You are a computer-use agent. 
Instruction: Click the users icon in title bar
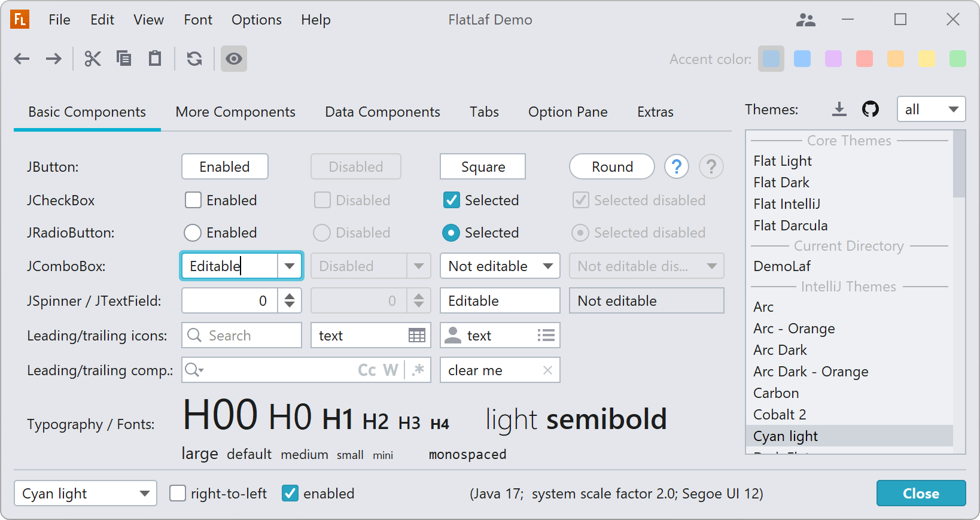pos(806,20)
